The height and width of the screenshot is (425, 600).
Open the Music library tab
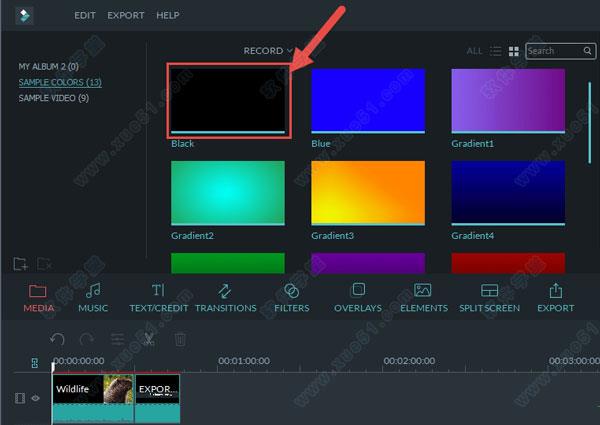(93, 297)
